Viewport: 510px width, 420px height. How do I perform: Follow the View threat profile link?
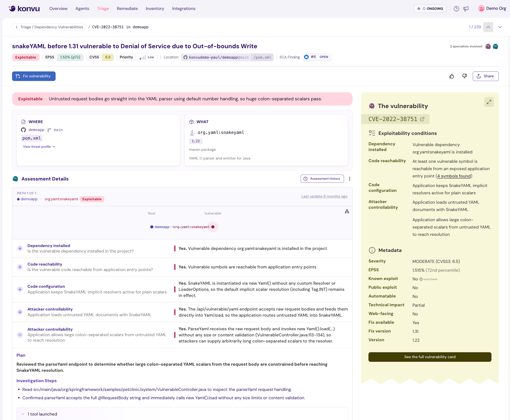[39, 147]
